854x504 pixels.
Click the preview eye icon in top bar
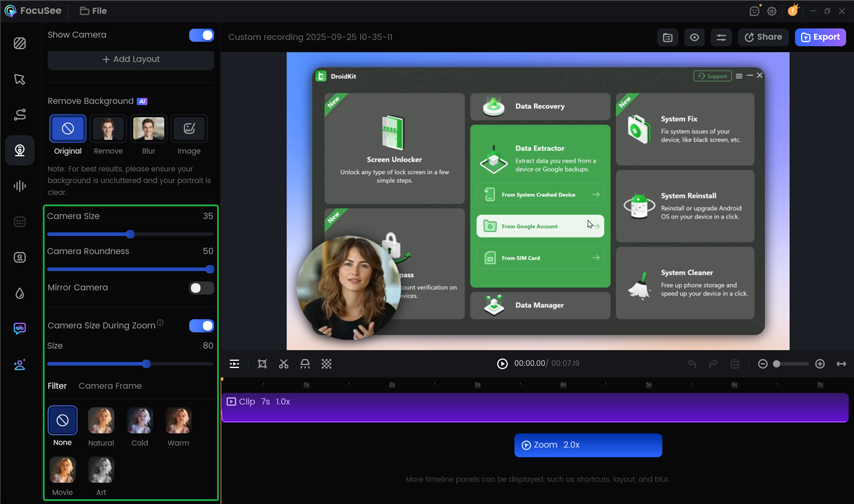[694, 37]
